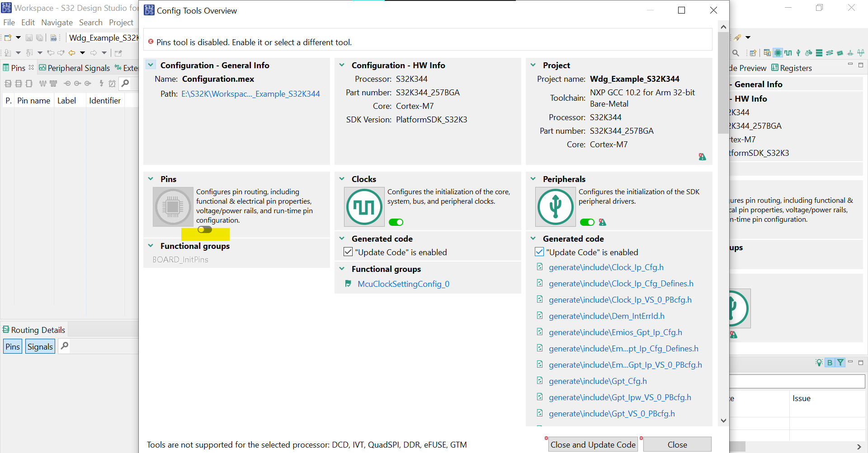The width and height of the screenshot is (868, 453).
Task: Open the package view icon in Pins toolbar
Action: coord(29,84)
